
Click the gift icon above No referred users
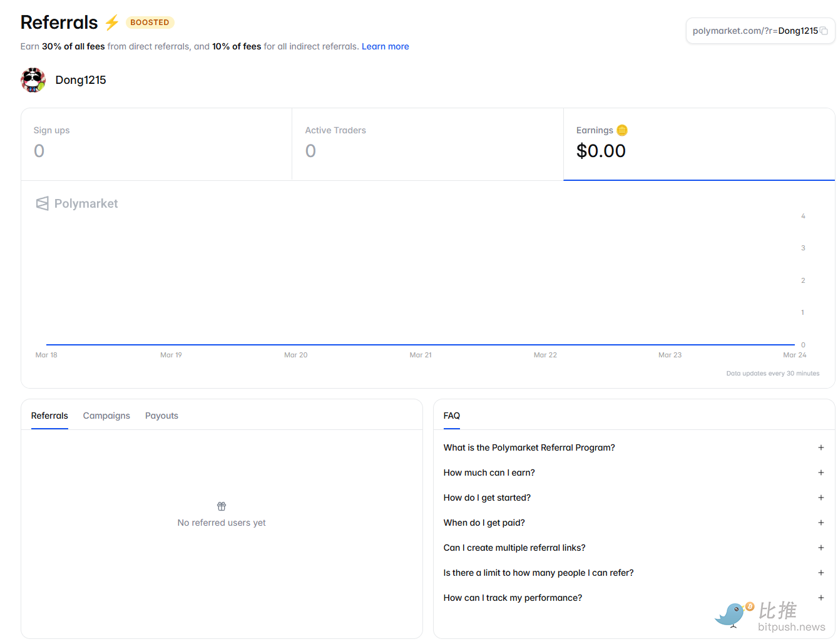tap(222, 506)
